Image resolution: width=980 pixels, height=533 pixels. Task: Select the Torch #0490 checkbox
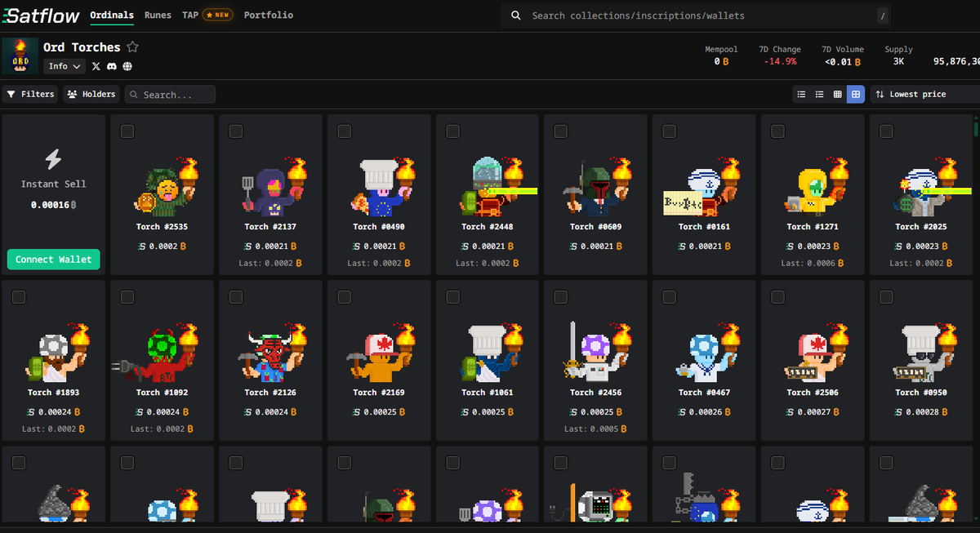345,131
